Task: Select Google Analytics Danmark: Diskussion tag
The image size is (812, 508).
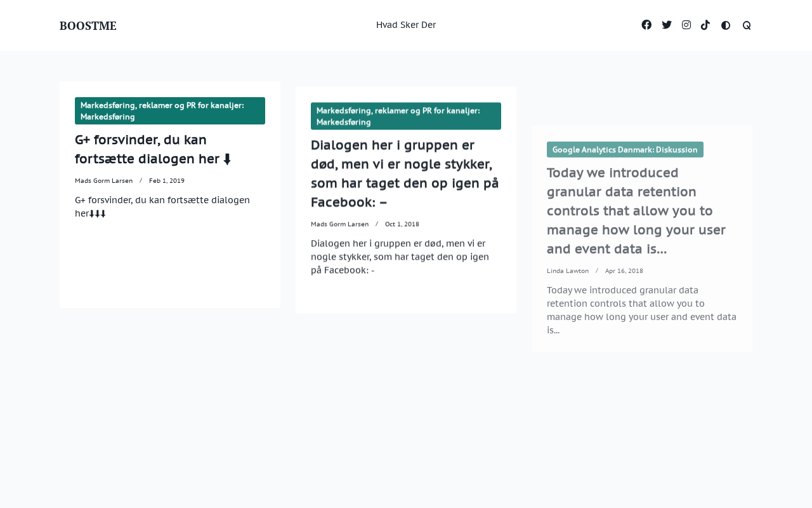Action: click(x=625, y=150)
